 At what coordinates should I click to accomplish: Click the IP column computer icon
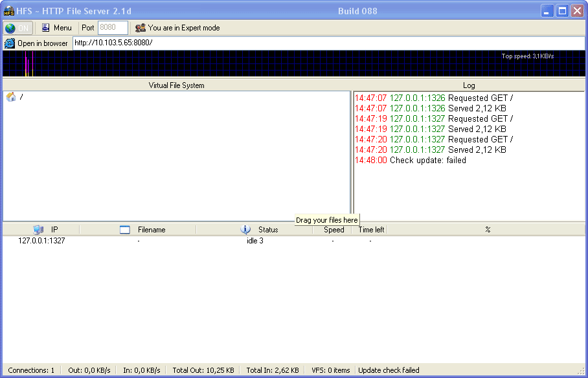pyautogui.click(x=38, y=230)
